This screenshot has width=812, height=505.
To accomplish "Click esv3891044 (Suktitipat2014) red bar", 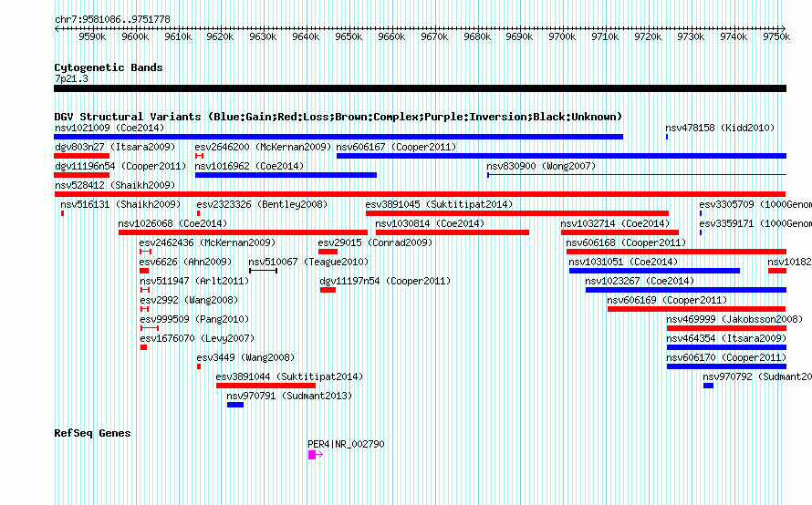I will [x=265, y=386].
